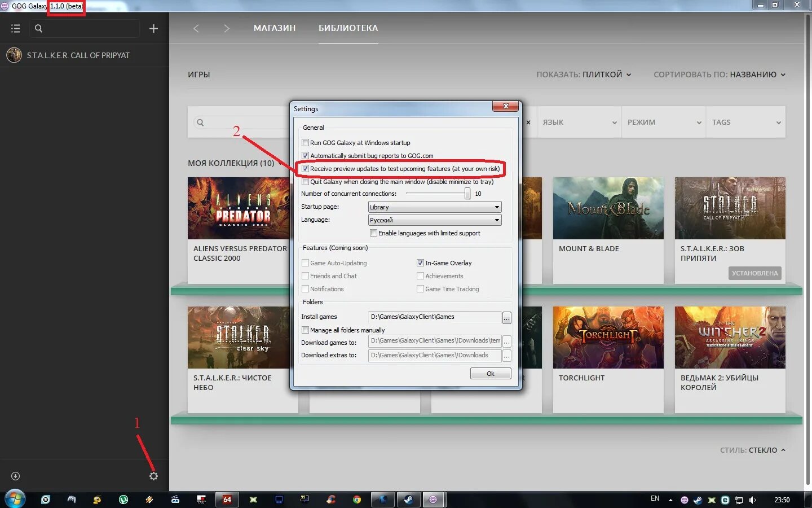The width and height of the screenshot is (812, 508).
Task: Go forward with the right arrow navigation icon
Action: pos(227,28)
